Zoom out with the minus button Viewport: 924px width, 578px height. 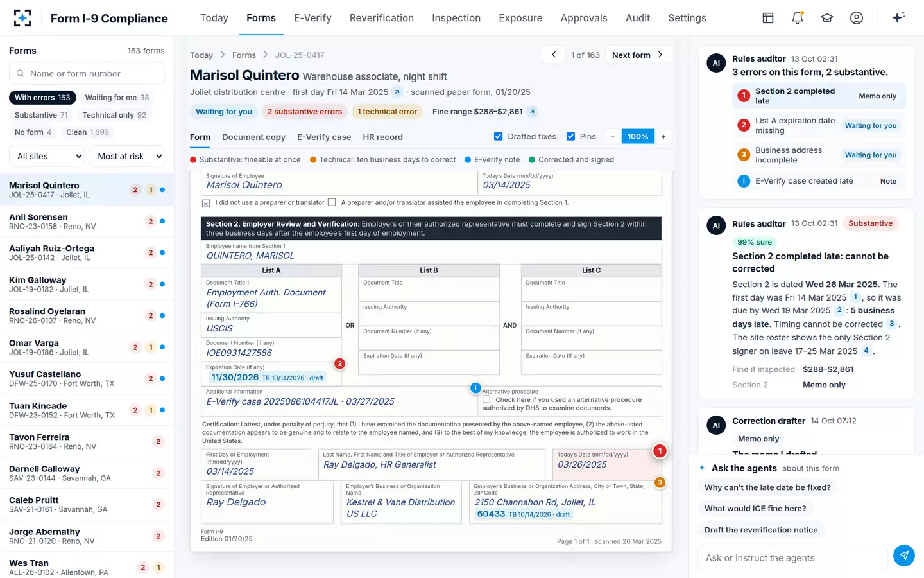pyautogui.click(x=613, y=137)
